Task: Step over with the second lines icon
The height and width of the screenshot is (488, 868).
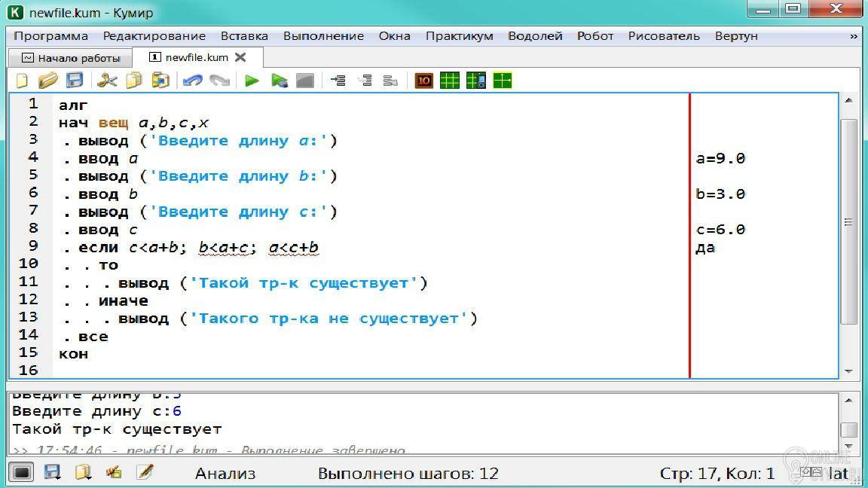Action: click(x=365, y=81)
